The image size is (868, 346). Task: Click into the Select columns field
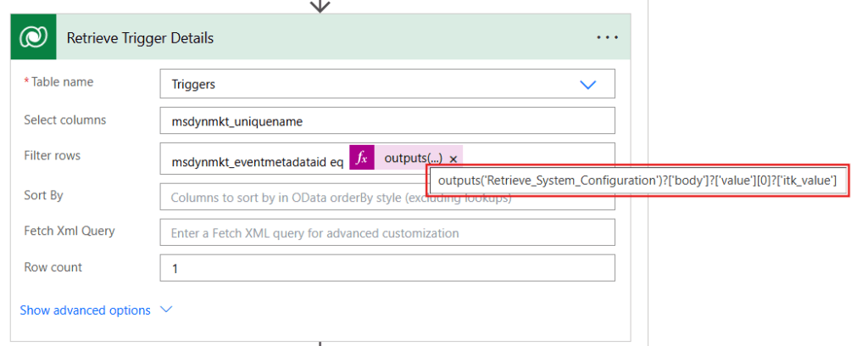(387, 121)
